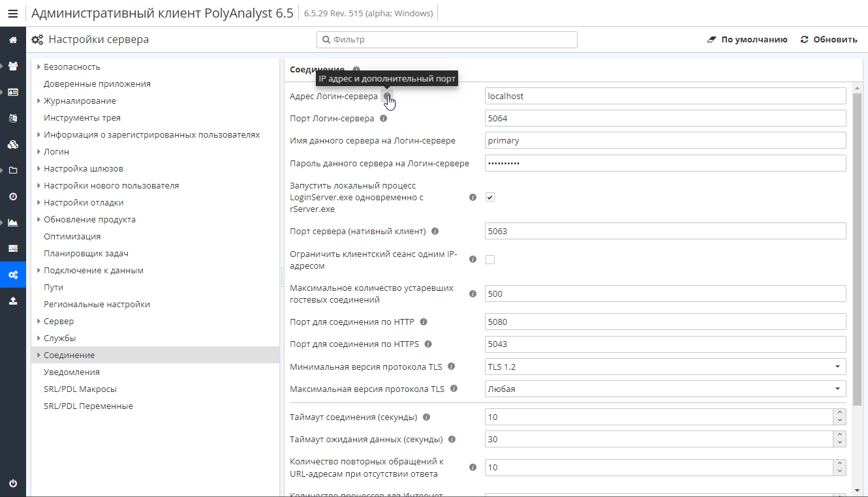
Task: Click the Порт для соединения по HTTP field
Action: coord(666,322)
